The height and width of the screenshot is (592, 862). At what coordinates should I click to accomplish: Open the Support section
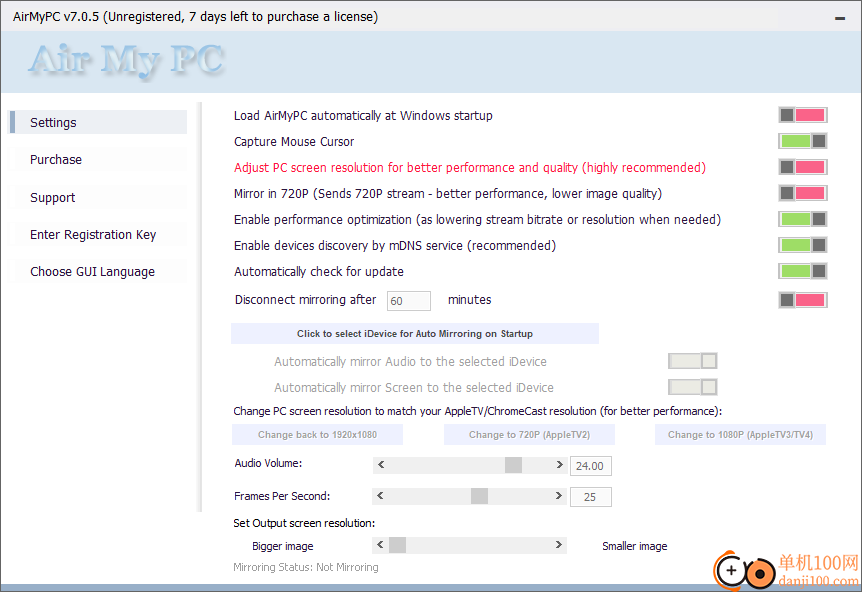point(98,197)
